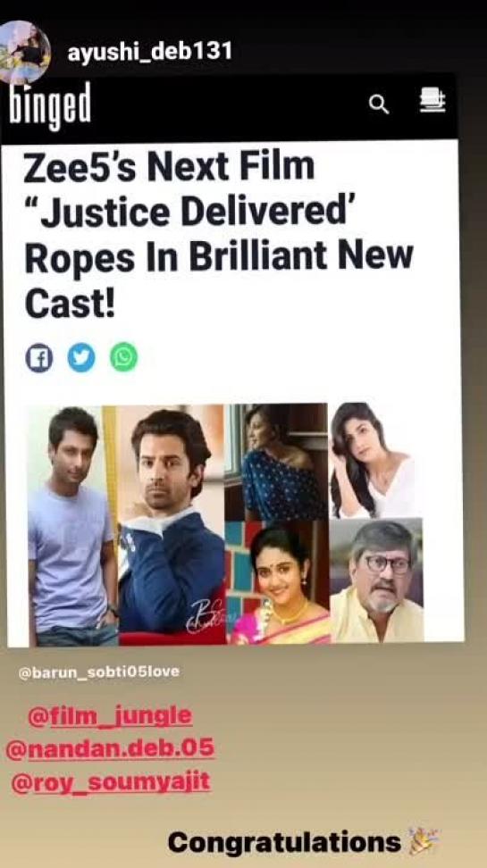Tap the Congratulations text sticker
487x868 pixels.
coord(284,843)
